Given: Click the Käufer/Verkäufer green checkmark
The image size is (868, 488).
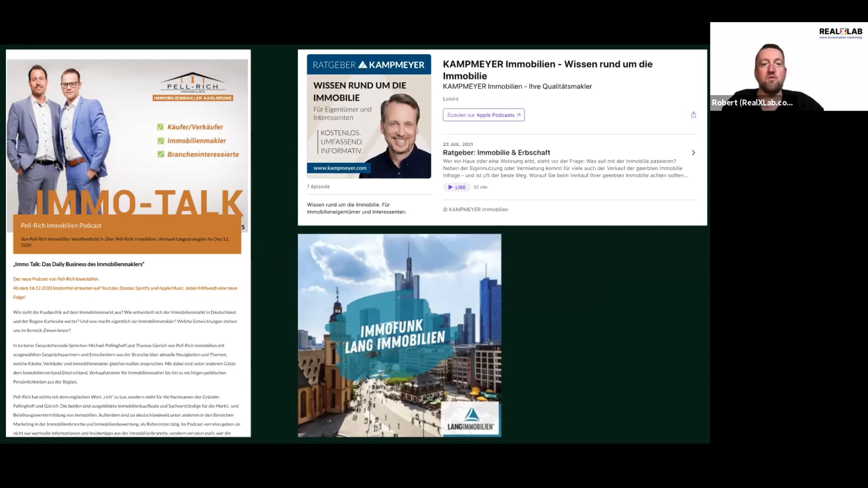Looking at the screenshot, I should [160, 127].
